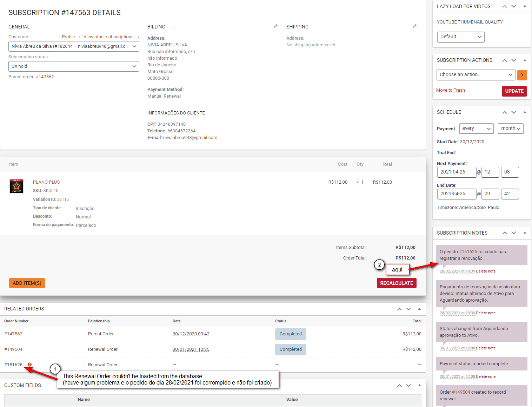The height and width of the screenshot is (407, 532).
Task: Move Subscription Notes panel up
Action: point(505,233)
